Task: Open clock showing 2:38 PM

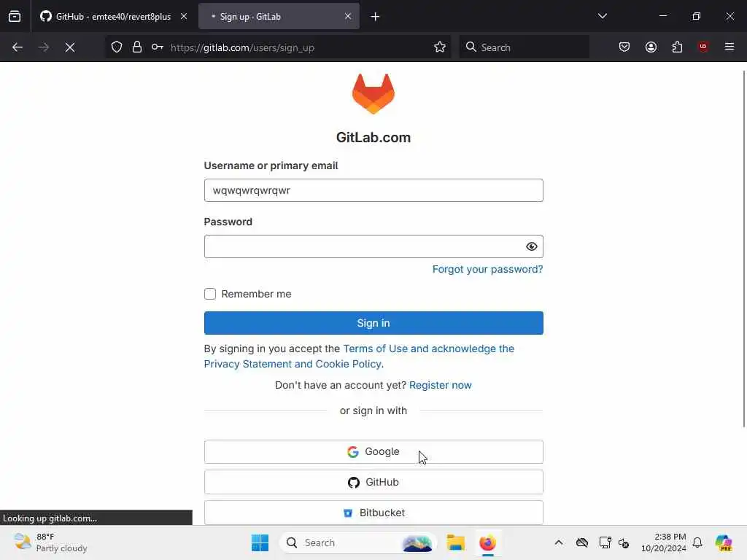Action: click(x=664, y=542)
